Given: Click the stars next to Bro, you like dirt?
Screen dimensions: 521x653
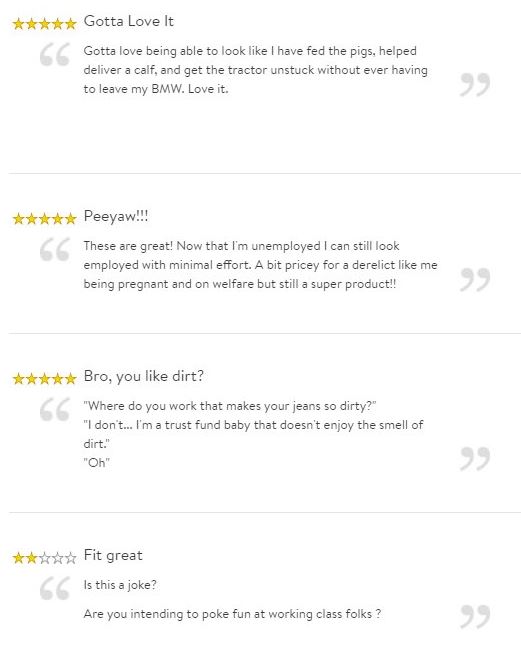Looking at the screenshot, I should point(45,378).
